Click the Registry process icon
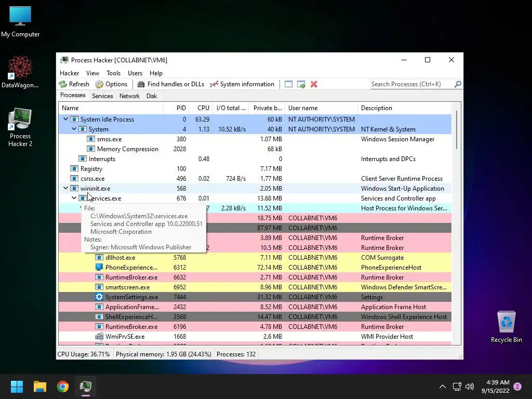 [x=74, y=168]
